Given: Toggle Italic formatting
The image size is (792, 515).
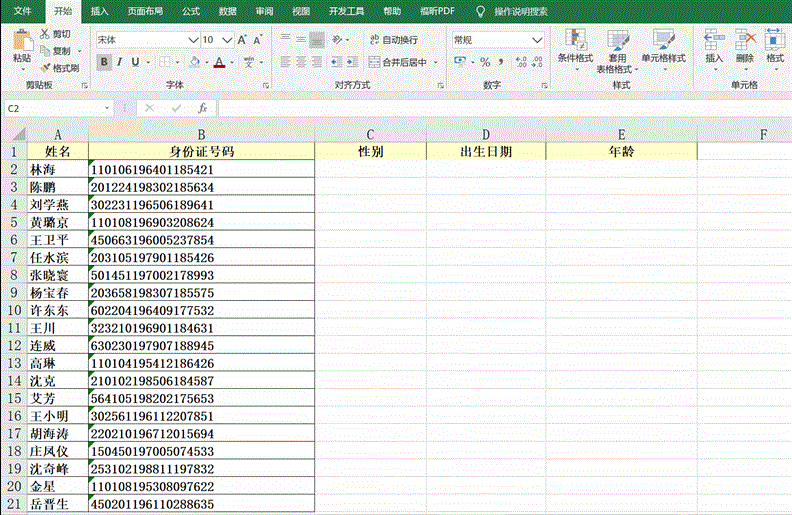Looking at the screenshot, I should coord(120,62).
